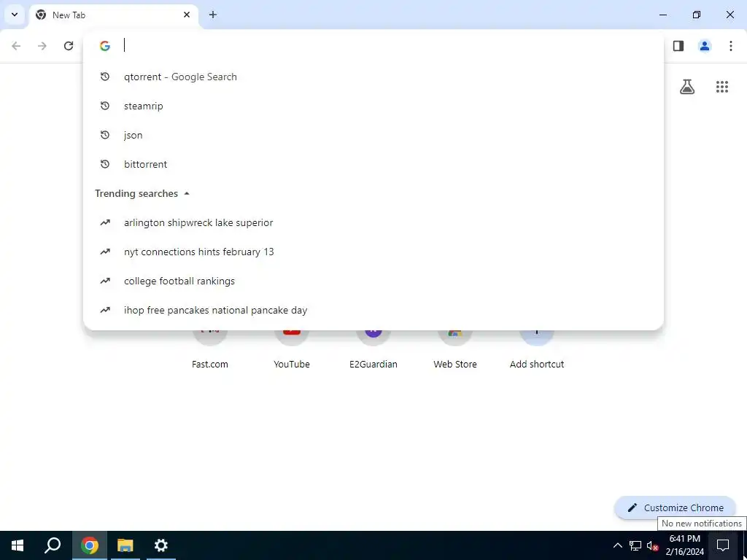Open a new tab with plus button

(213, 15)
